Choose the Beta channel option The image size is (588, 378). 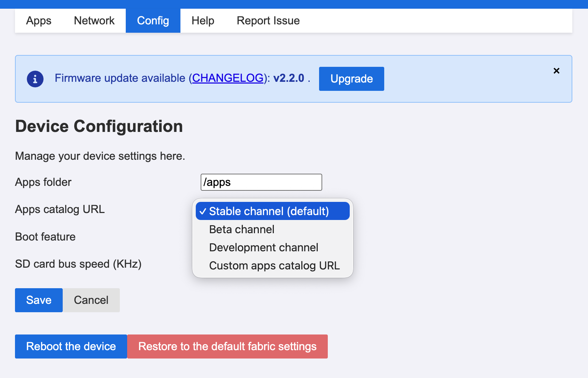[x=241, y=229]
